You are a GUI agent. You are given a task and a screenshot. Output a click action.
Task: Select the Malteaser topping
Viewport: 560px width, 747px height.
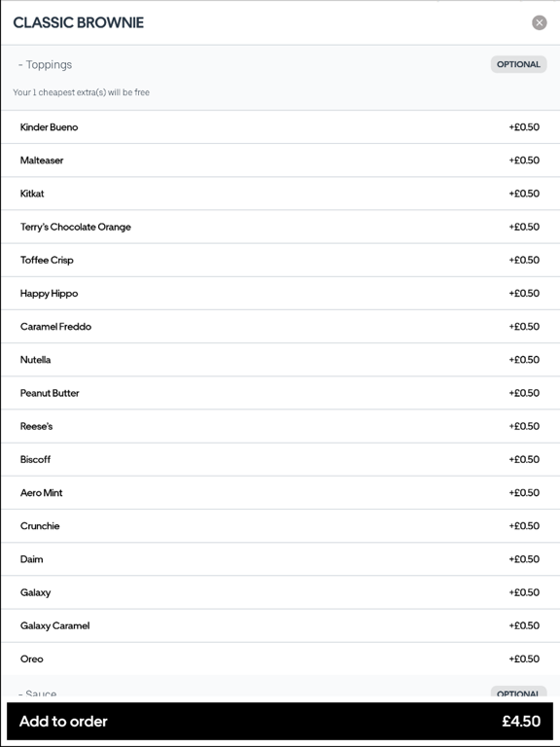(x=280, y=160)
